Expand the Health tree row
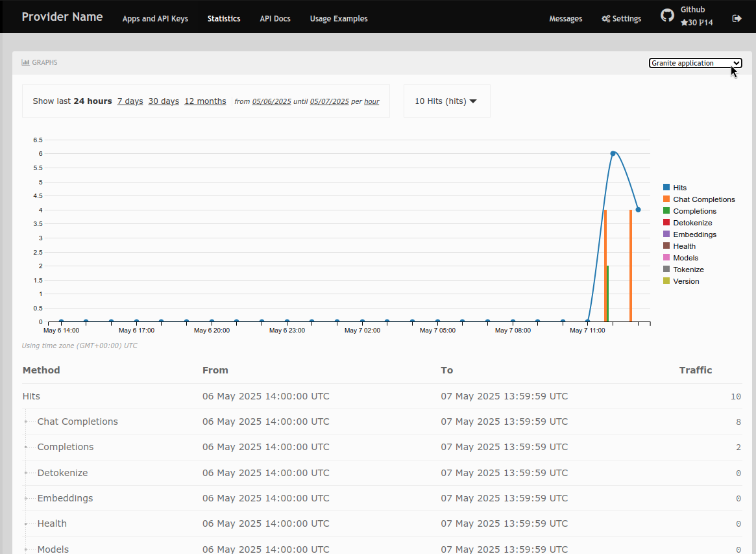Image resolution: width=756 pixels, height=554 pixels. tap(27, 523)
